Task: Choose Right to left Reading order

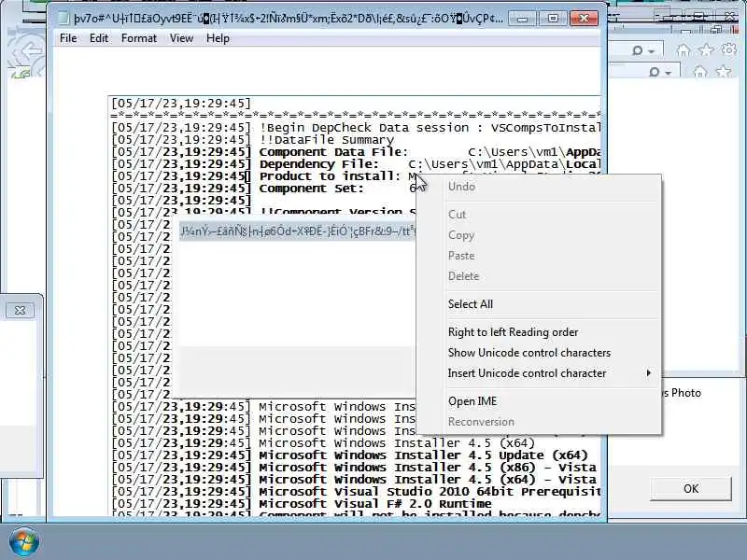Action: (x=539, y=332)
